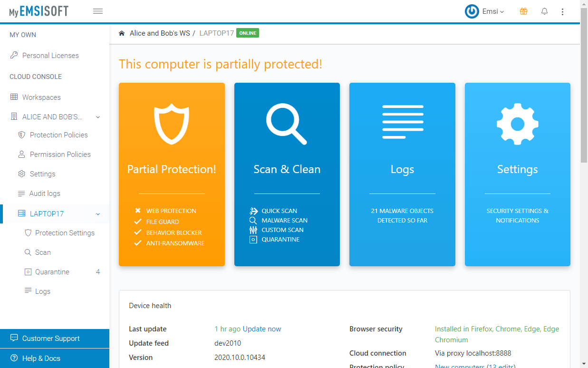Click the shield icon beside Protection Settings
588x368 pixels.
coord(28,233)
